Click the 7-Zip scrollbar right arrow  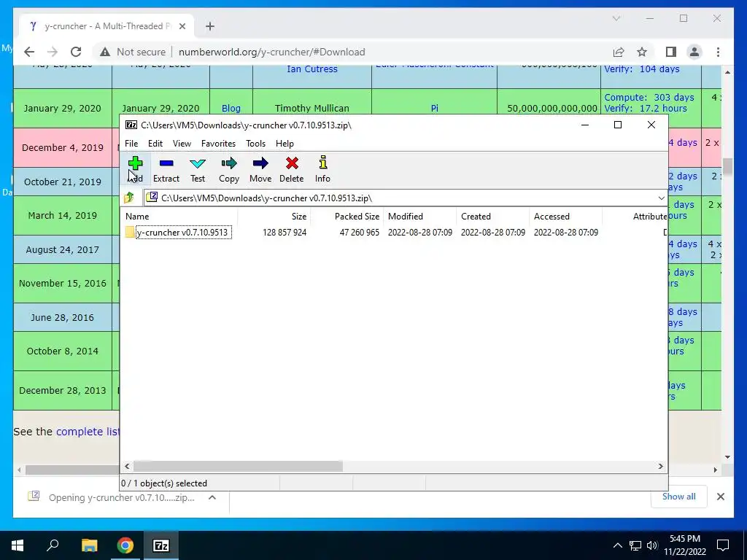(661, 466)
